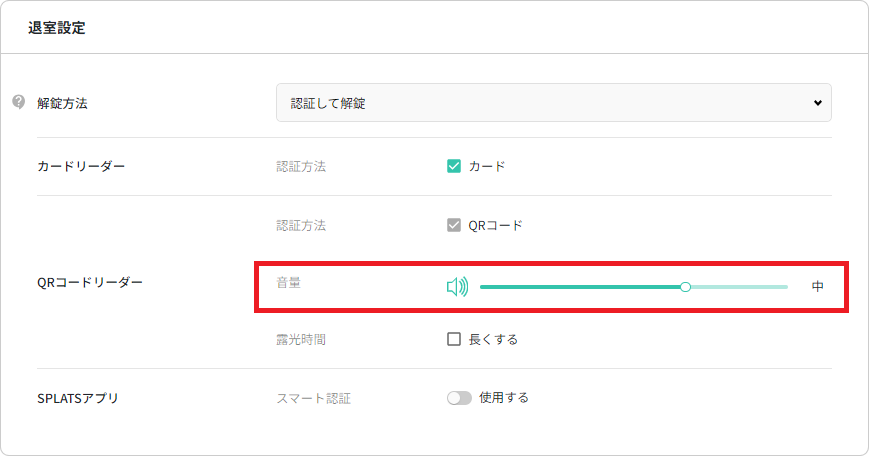Click the 退室設定 section header
Image resolution: width=869 pixels, height=456 pixels.
tap(57, 28)
